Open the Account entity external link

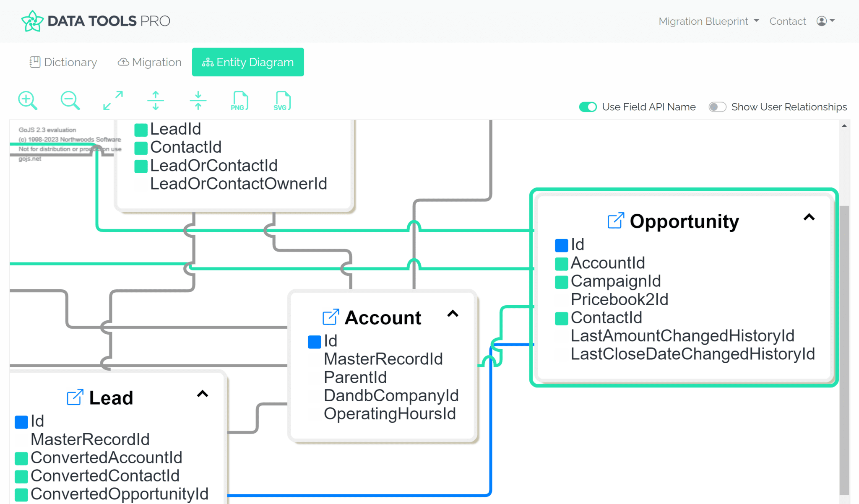(x=331, y=317)
